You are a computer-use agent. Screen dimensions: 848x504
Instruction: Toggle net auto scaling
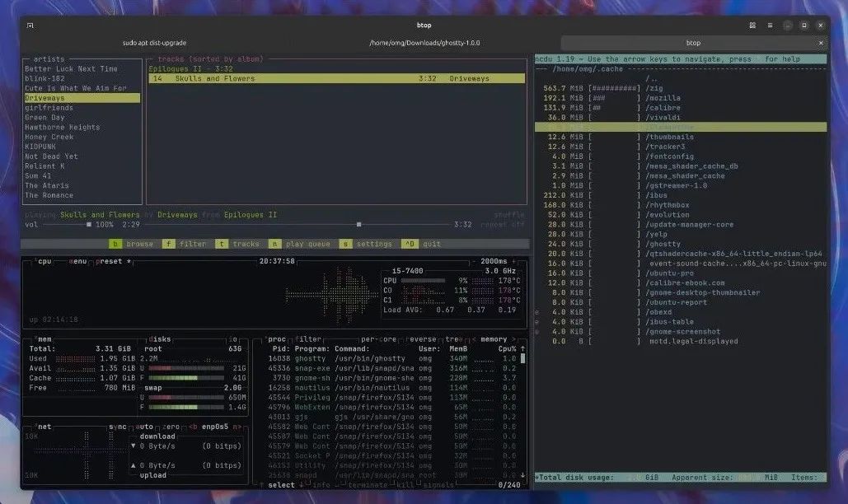click(x=144, y=427)
